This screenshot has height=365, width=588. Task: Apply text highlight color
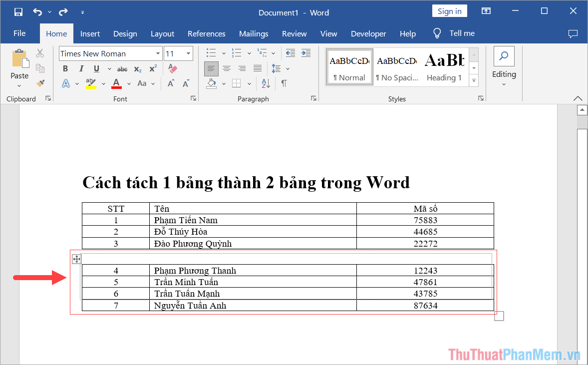click(91, 83)
